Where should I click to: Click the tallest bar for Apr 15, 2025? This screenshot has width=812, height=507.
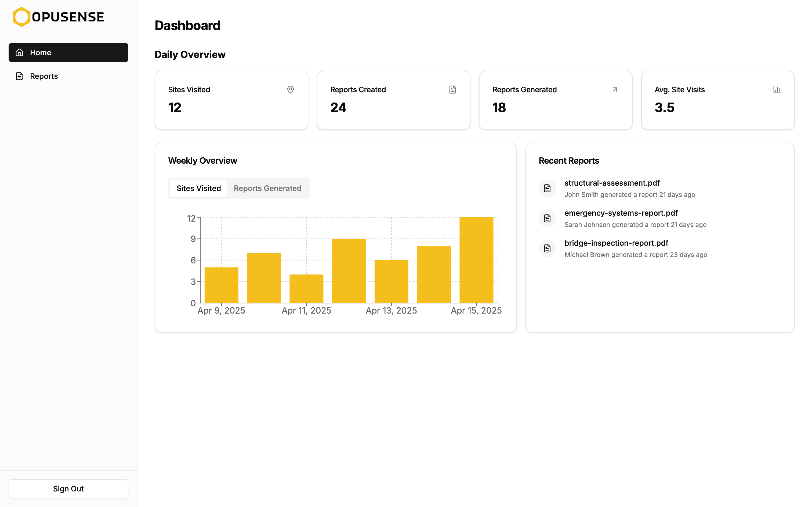[476, 260]
